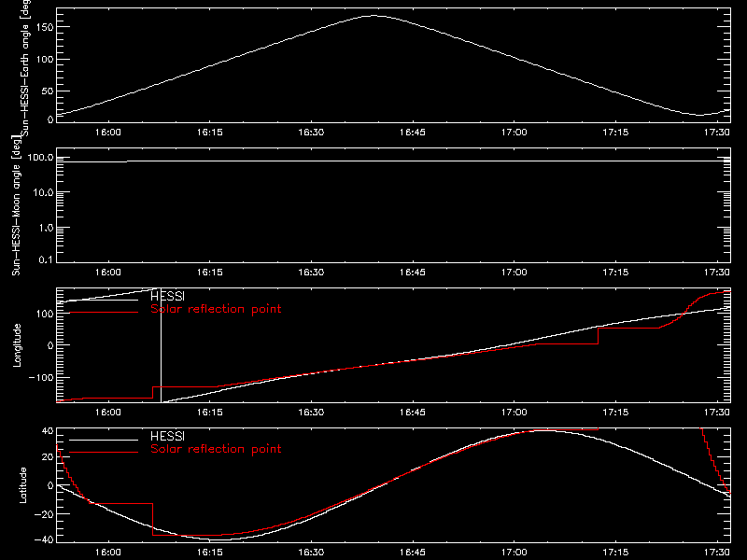Select HESSI legend label in Latitude plot
The width and height of the screenshot is (747, 560).
click(x=167, y=436)
